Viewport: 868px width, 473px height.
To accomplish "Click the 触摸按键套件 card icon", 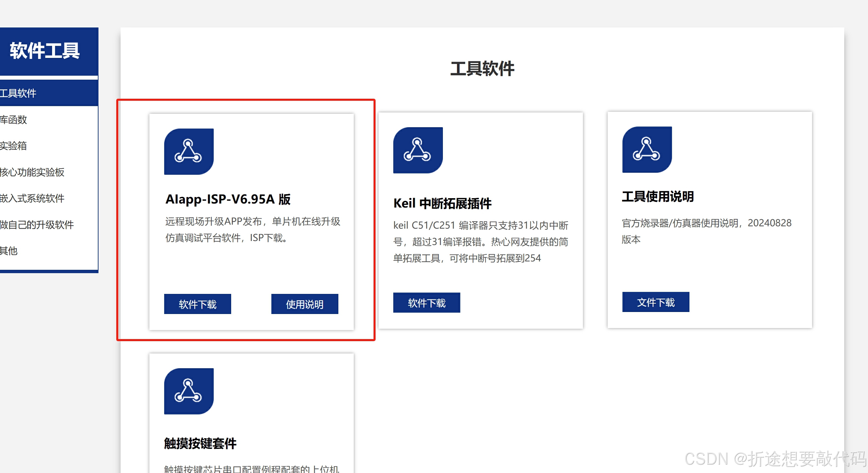I will [189, 391].
